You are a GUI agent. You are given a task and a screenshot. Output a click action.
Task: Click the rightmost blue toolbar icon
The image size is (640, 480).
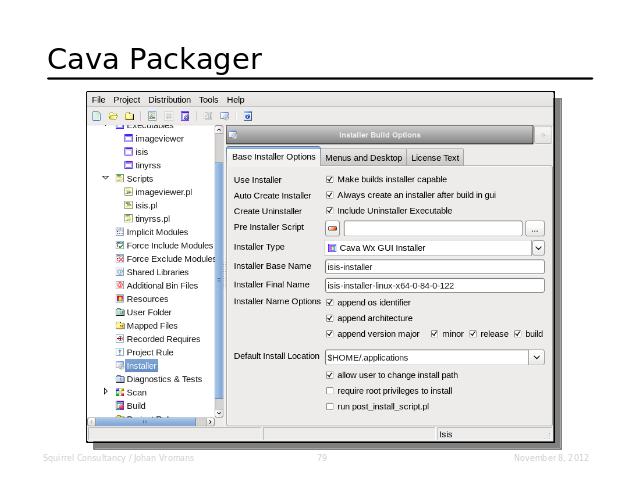tap(247, 116)
